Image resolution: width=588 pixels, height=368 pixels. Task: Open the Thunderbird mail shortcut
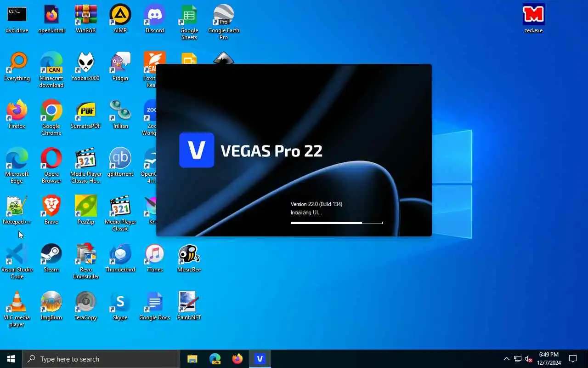pos(120,258)
